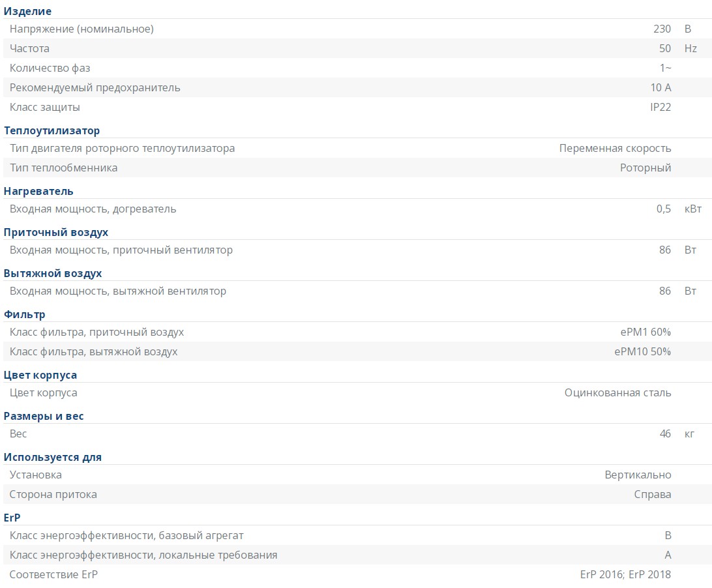Click the Изделие section header
Viewport: 712px width, 588px height.
pos(27,11)
